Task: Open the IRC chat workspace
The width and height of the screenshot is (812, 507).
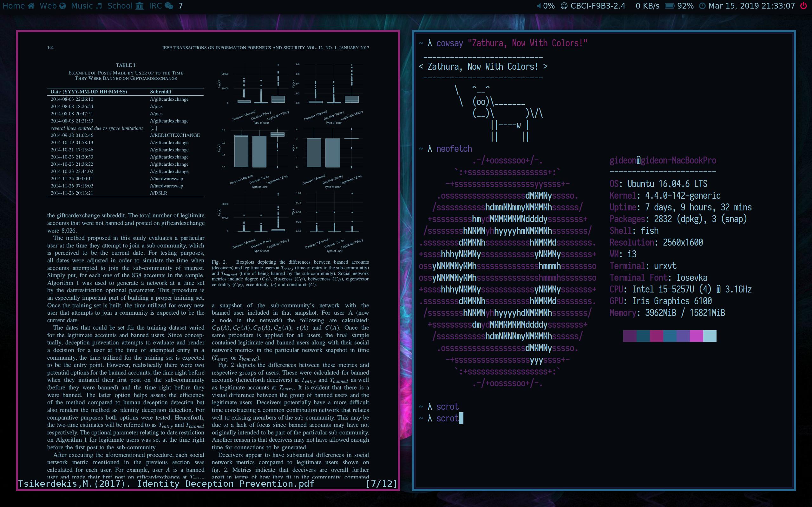Action: [x=161, y=6]
